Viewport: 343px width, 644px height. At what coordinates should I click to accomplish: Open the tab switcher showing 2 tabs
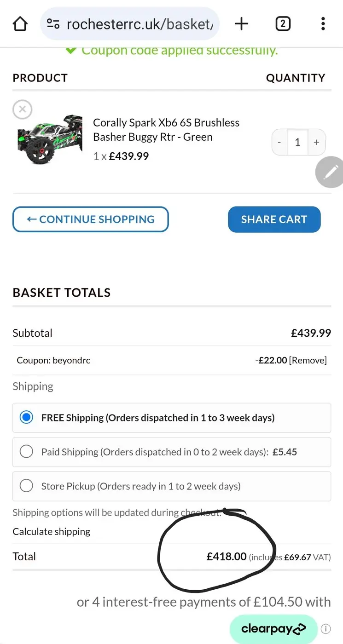coord(283,24)
